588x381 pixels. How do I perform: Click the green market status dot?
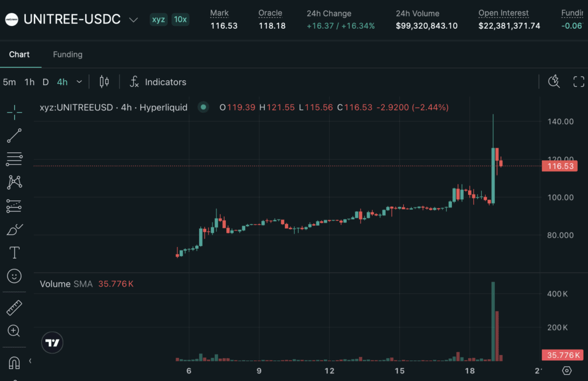(x=203, y=107)
